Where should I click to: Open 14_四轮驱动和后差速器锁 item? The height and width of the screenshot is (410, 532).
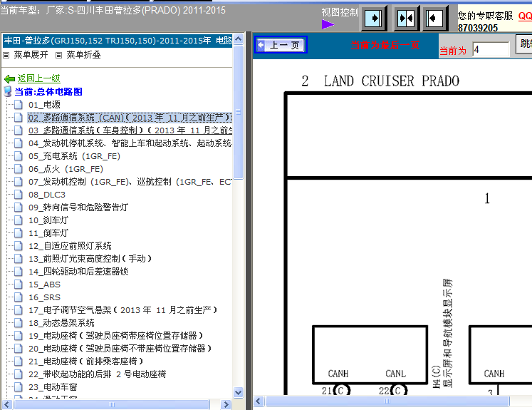point(78,272)
